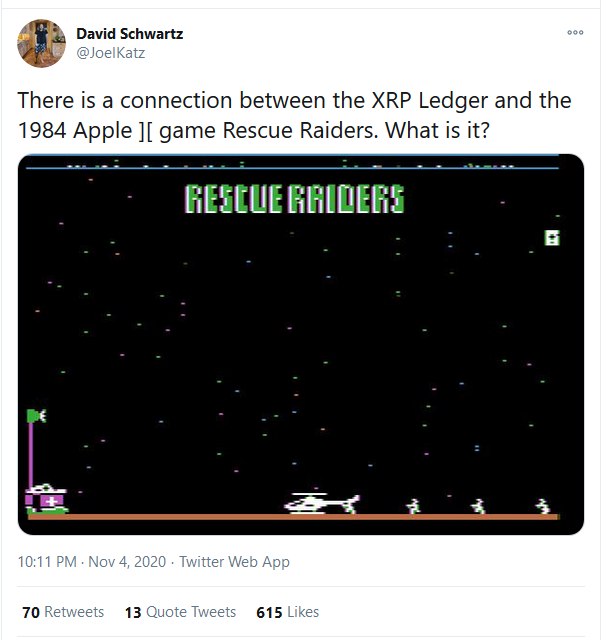Click the small box icon near top right of game
The width and height of the screenshot is (608, 640).
coord(552,238)
